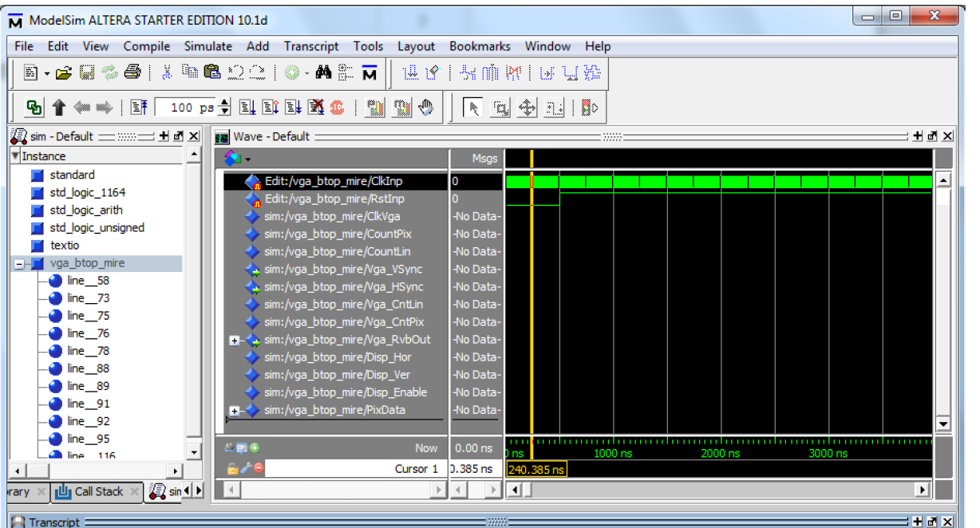Choose the Pan mode tool

[528, 108]
